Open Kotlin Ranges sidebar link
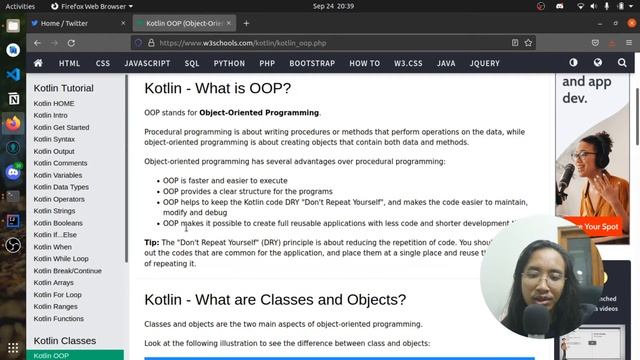The image size is (640, 360). pyautogui.click(x=56, y=307)
